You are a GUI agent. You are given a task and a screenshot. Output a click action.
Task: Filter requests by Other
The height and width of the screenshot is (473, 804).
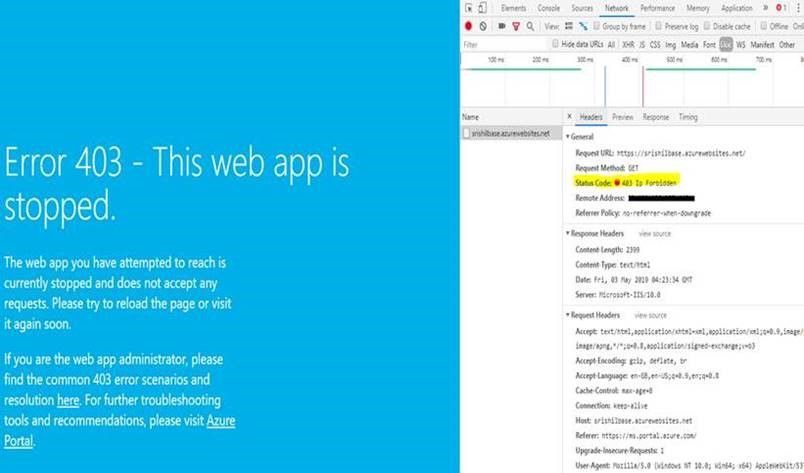pyautogui.click(x=787, y=45)
